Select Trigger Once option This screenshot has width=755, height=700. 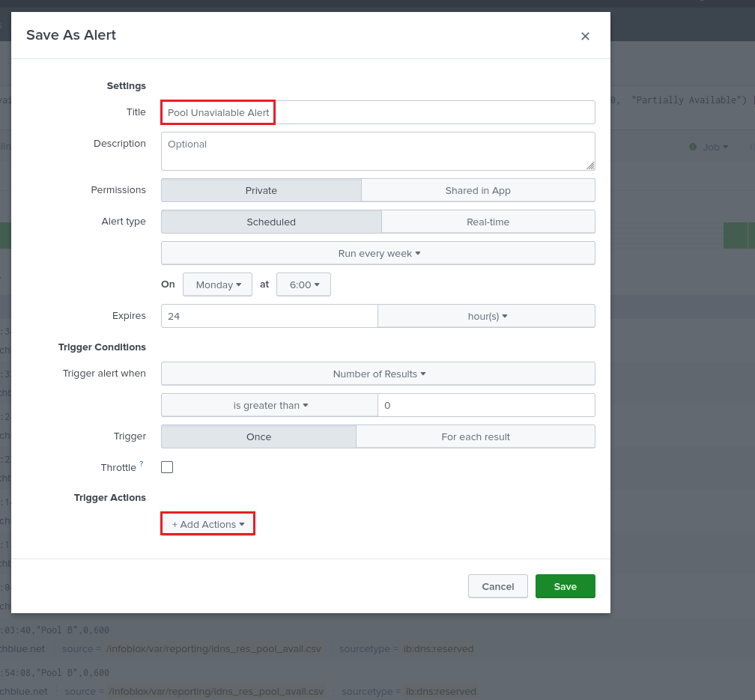click(x=258, y=436)
